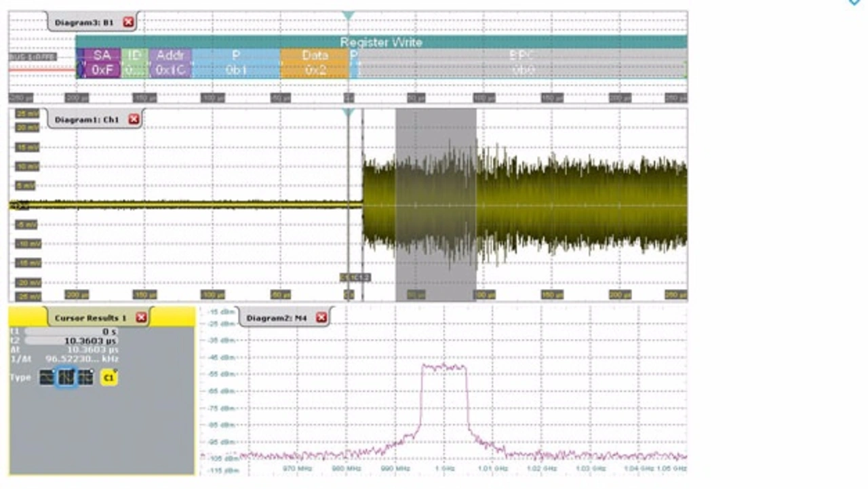Select the Diagram2: M4 tab

276,318
